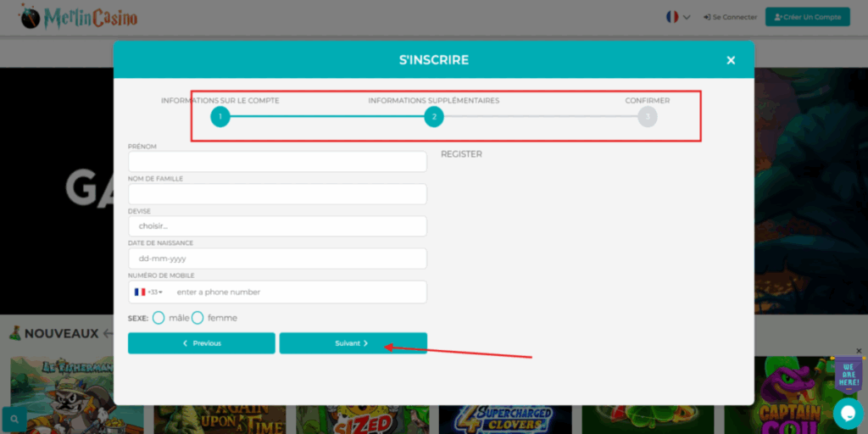This screenshot has height=434, width=868.
Task: Click the 'Créer Un Compte' button
Action: pos(807,17)
